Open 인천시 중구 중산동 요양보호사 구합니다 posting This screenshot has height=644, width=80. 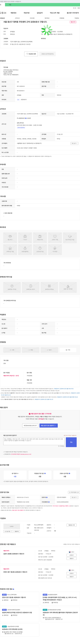15,572
